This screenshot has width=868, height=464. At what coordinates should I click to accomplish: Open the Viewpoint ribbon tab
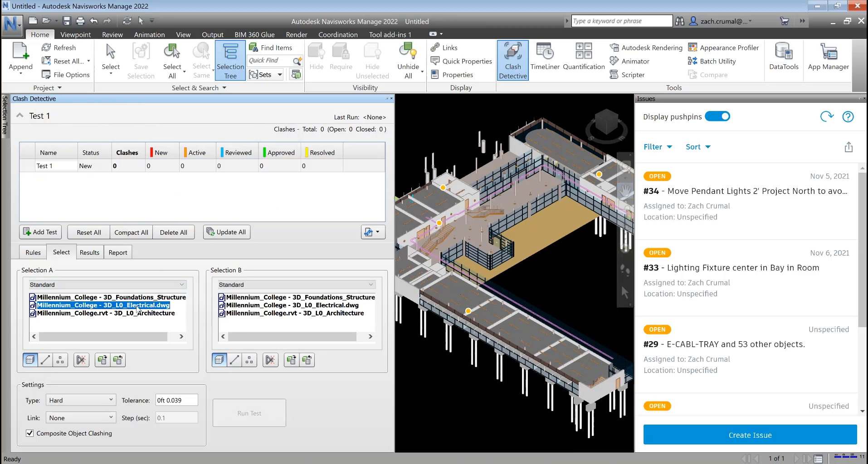(x=75, y=34)
